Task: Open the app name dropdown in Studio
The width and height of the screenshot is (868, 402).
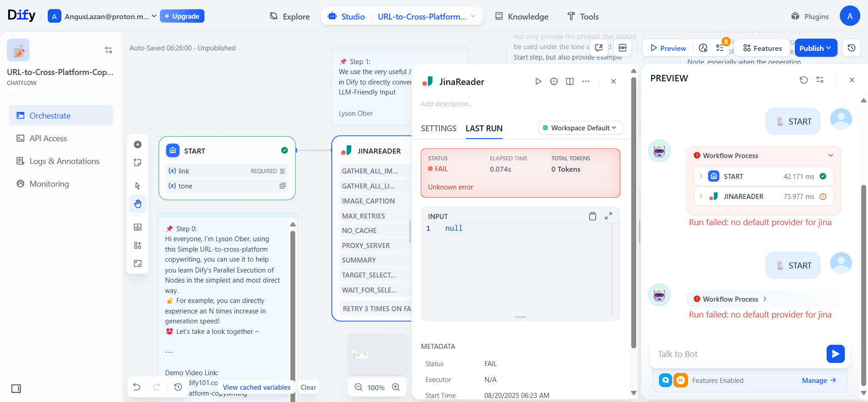Action: (426, 16)
